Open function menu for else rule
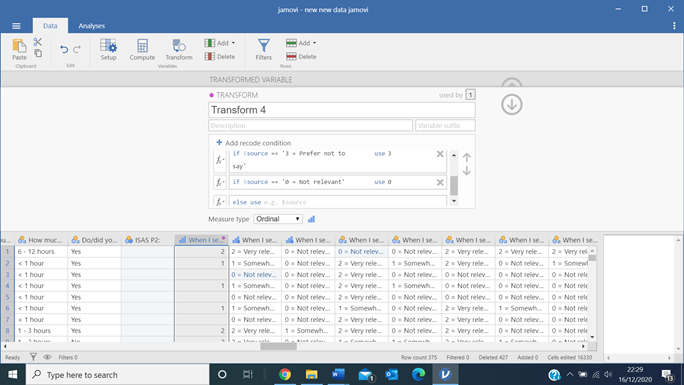 (x=220, y=202)
